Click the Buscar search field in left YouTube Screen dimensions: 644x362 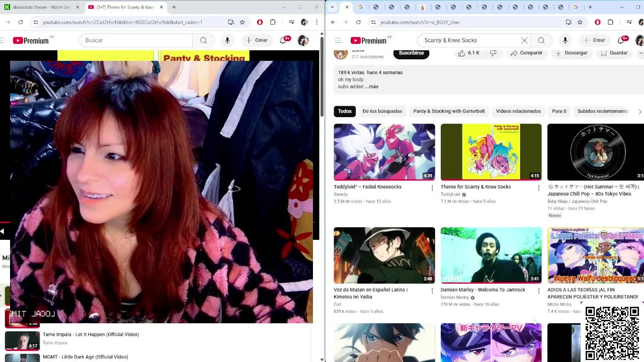(136, 40)
